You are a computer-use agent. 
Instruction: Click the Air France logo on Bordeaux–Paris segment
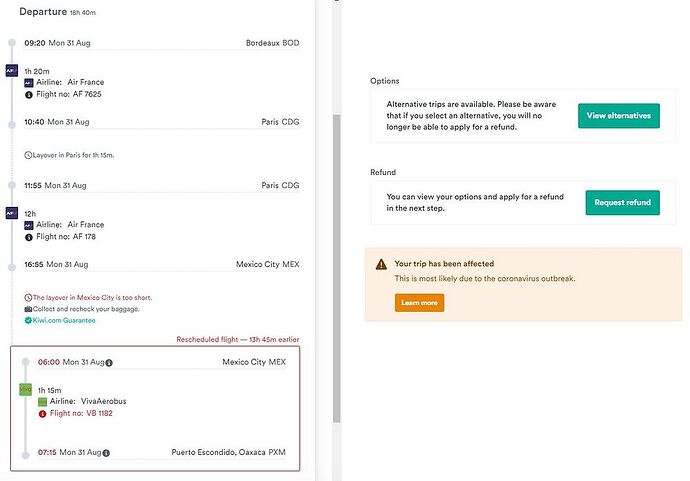(x=12, y=70)
